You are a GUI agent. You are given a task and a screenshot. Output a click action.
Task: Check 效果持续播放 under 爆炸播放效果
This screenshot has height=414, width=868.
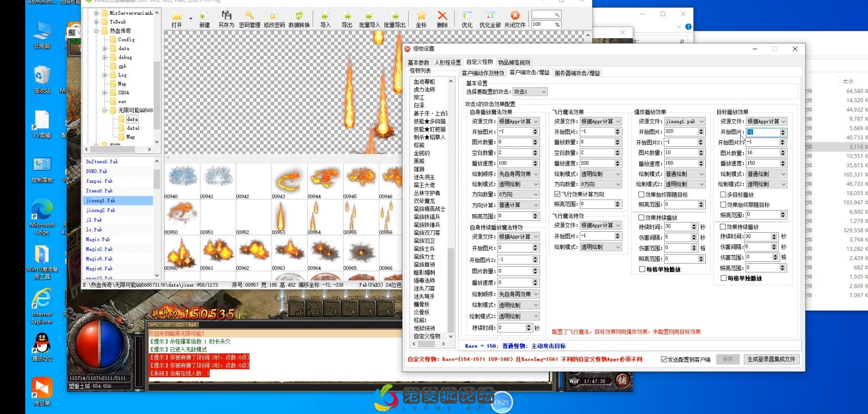click(x=641, y=217)
